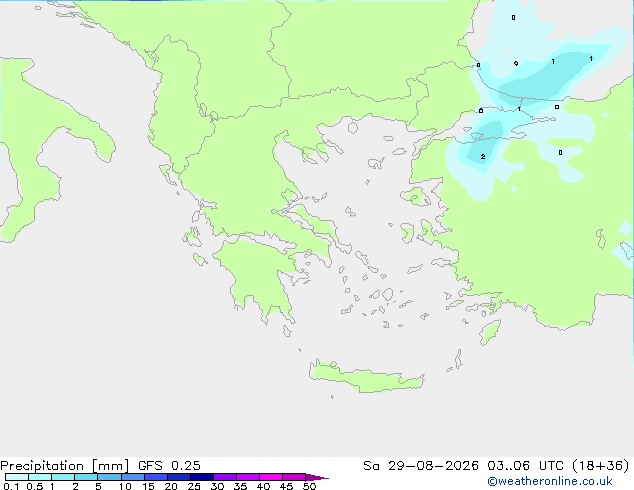The height and width of the screenshot is (490, 634).
Task: Click the "2" precipitation value on map
Action: point(483,156)
